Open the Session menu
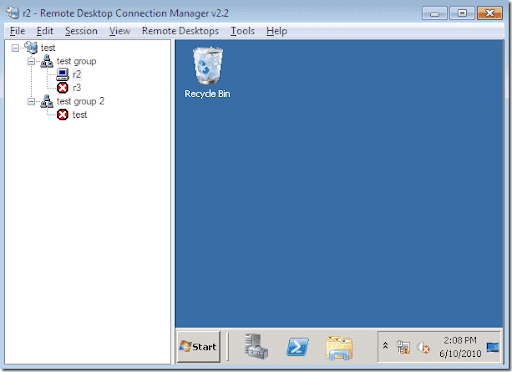This screenshot has width=512, height=372. (x=81, y=31)
